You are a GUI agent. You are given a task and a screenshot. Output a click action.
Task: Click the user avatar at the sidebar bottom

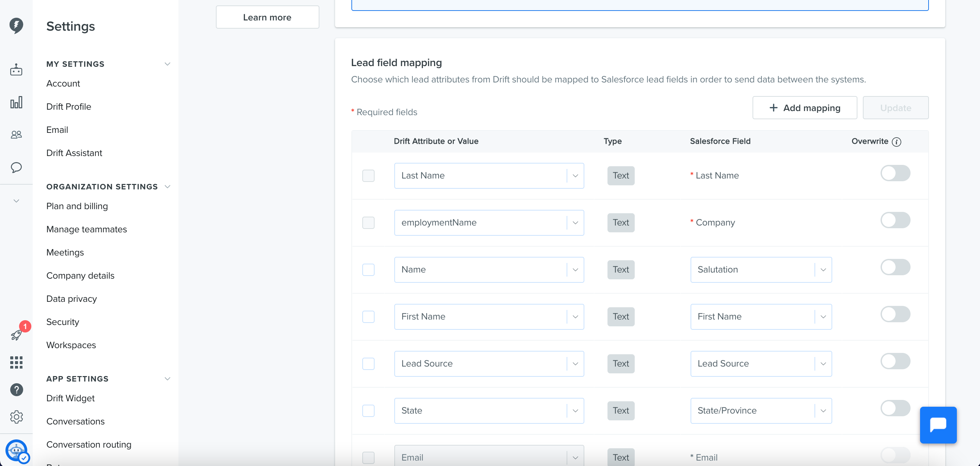point(16,451)
